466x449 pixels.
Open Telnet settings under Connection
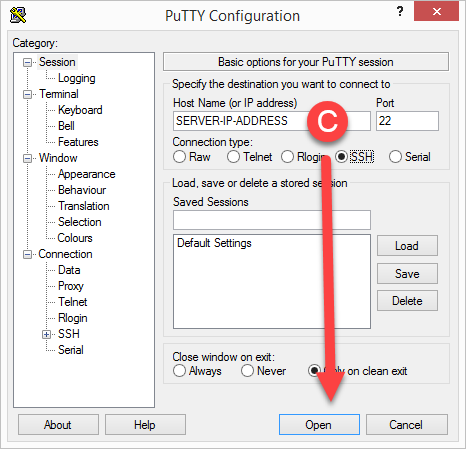[73, 302]
